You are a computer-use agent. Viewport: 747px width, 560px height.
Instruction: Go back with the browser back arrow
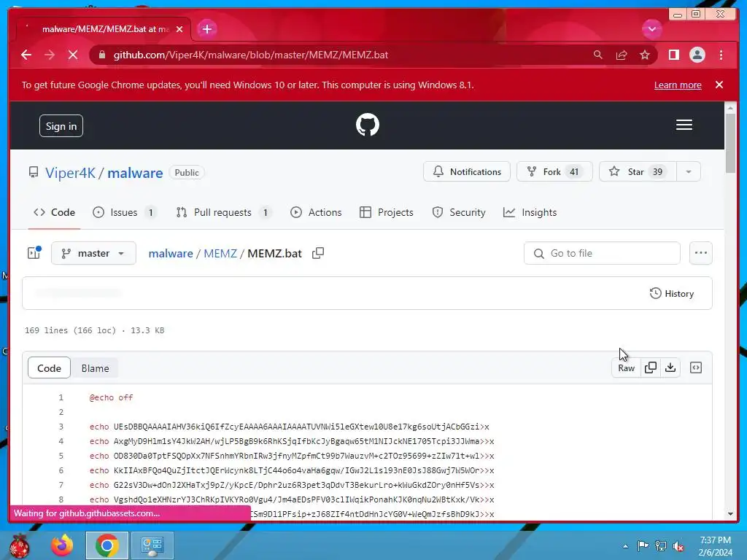coord(26,55)
